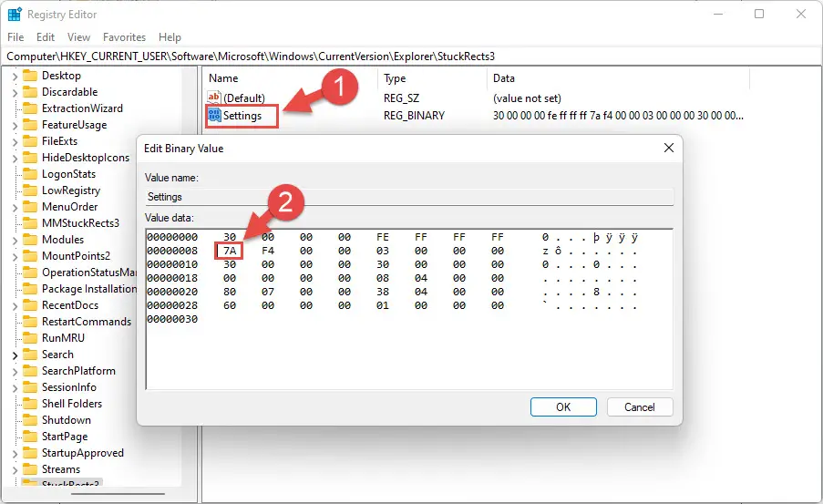This screenshot has width=823, height=504.
Task: Click the Registry Editor app icon
Action: (x=15, y=15)
